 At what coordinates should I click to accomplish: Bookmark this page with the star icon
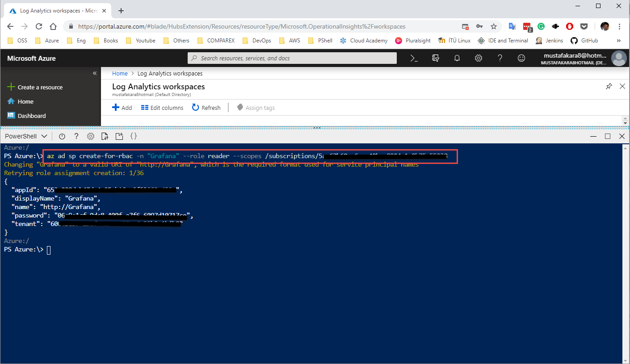pos(494,26)
